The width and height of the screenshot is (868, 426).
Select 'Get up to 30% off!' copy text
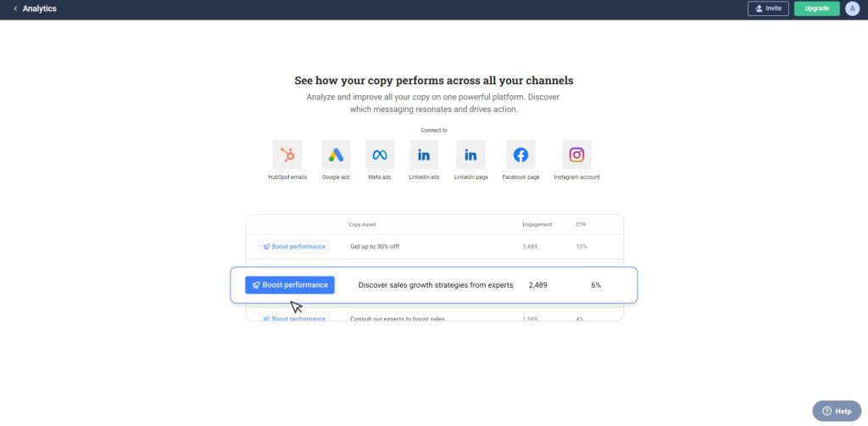coord(375,246)
